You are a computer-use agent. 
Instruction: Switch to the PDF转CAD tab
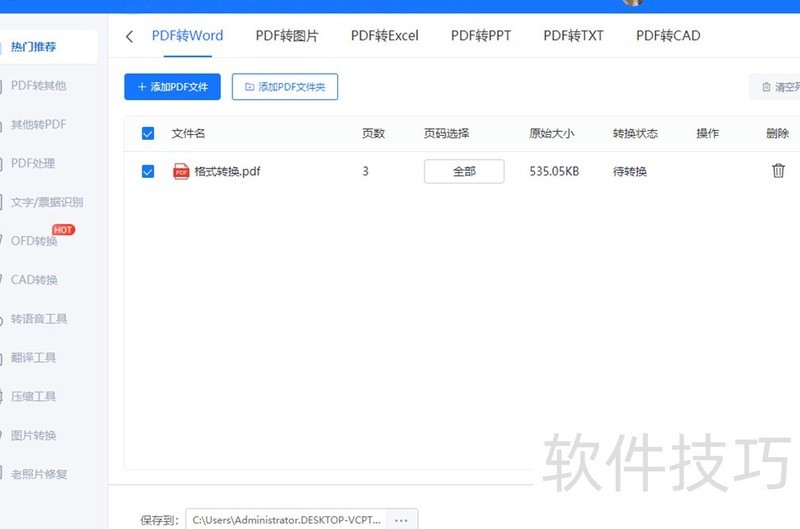[668, 36]
